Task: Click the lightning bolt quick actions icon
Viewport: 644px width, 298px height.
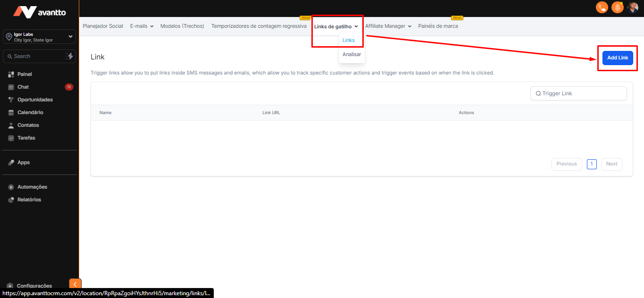Action: coord(69,56)
